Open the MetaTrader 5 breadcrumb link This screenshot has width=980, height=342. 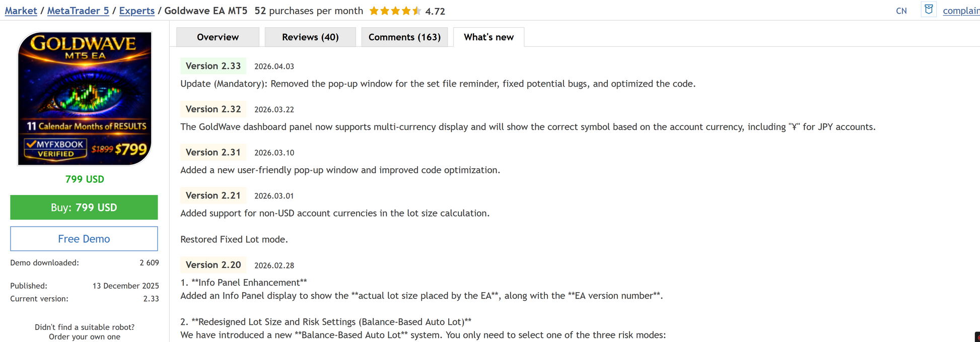coord(78,11)
